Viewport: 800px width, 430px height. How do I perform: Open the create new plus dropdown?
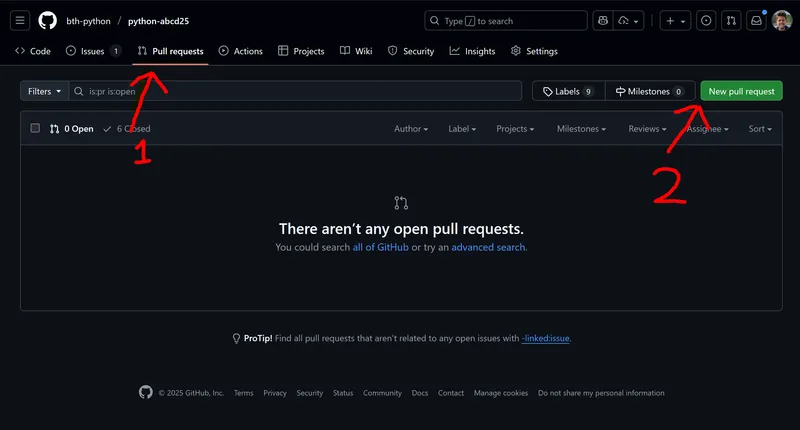tap(676, 21)
